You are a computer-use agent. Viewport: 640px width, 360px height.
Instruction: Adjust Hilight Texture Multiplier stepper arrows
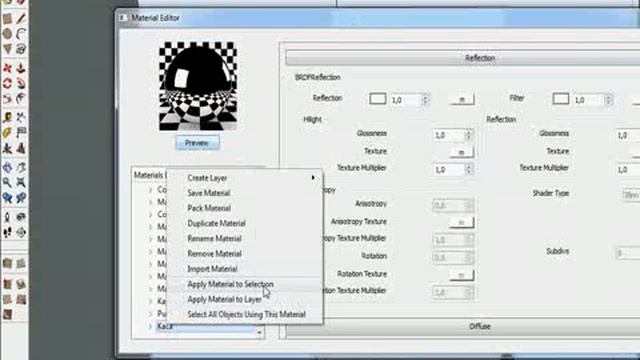469,169
